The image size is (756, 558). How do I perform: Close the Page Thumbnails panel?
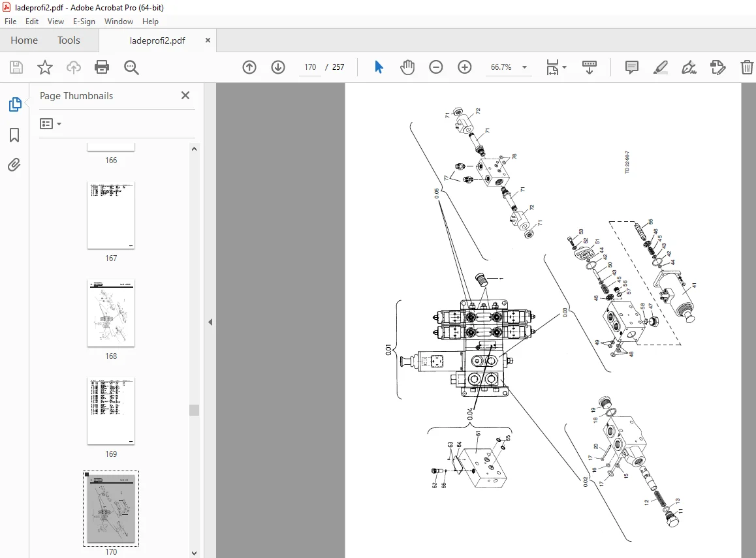click(x=185, y=95)
